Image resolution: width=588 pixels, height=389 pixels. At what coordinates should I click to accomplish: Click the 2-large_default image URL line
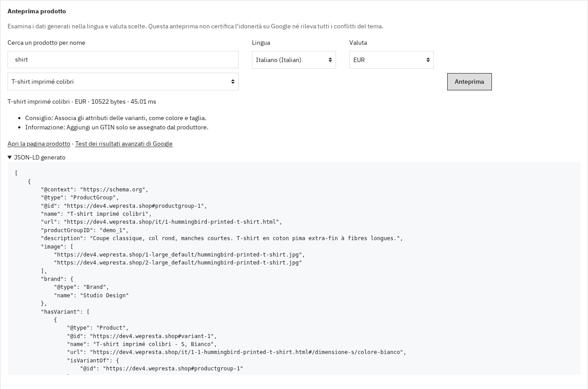[178, 263]
